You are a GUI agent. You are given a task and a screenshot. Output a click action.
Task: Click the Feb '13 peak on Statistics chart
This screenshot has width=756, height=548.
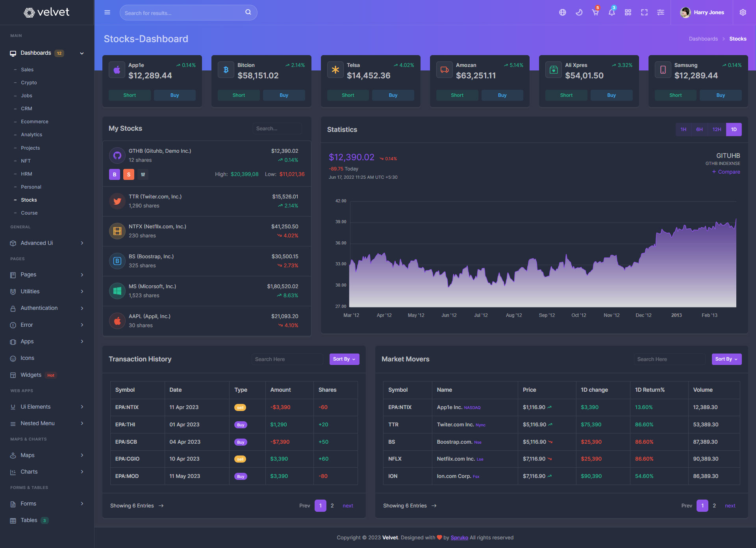pos(736,219)
